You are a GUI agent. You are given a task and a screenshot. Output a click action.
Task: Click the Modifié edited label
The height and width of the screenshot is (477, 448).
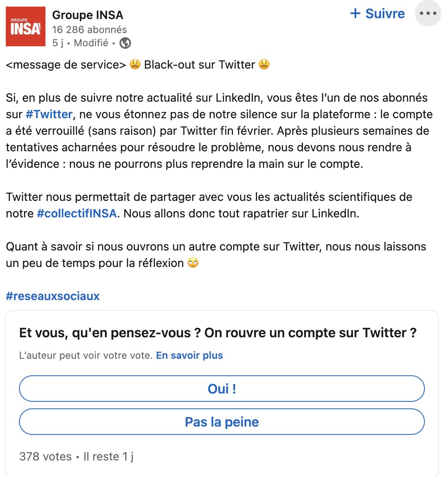tap(91, 43)
